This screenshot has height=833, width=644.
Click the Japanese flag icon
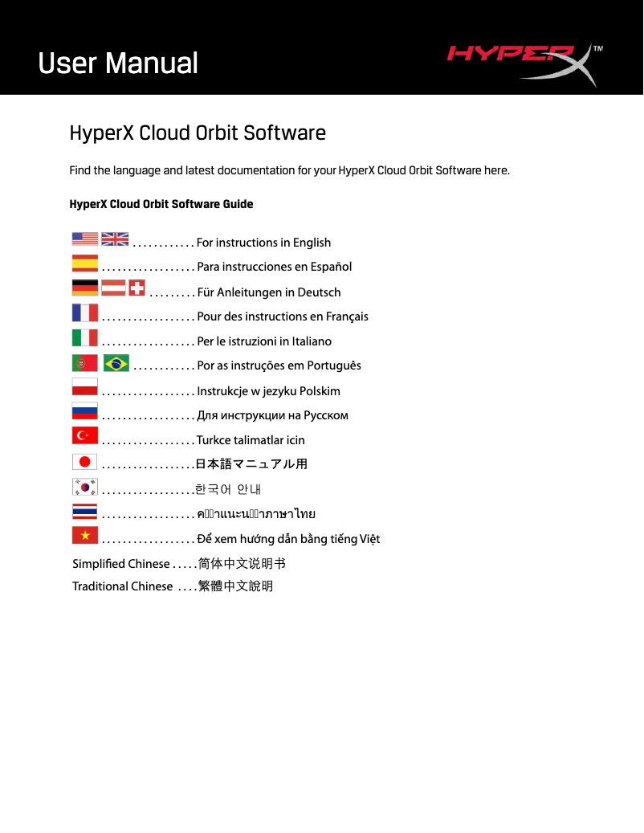(84, 459)
